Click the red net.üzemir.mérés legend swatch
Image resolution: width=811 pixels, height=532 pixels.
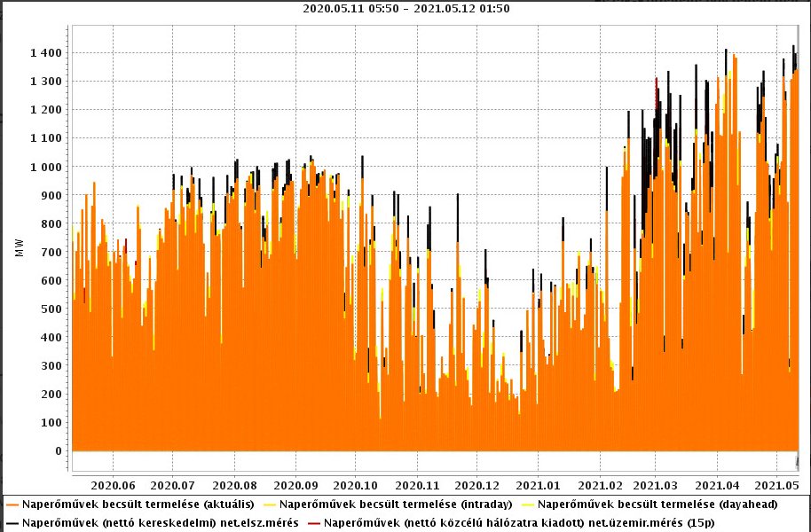[314, 523]
